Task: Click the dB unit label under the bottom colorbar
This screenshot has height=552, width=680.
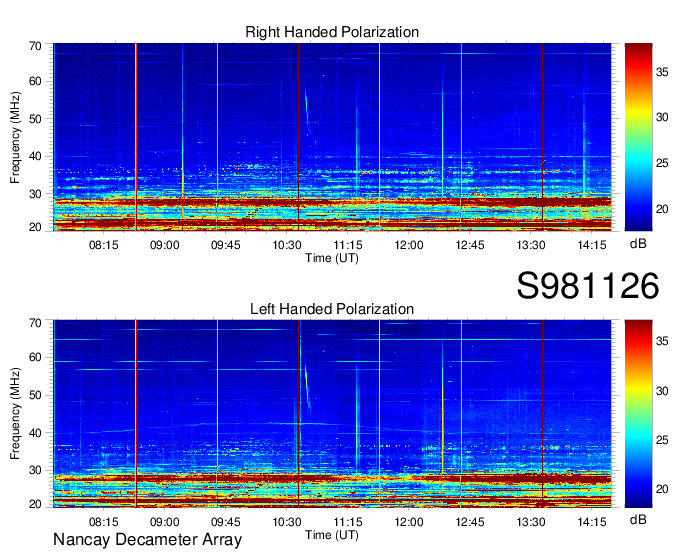Action: pyautogui.click(x=638, y=519)
